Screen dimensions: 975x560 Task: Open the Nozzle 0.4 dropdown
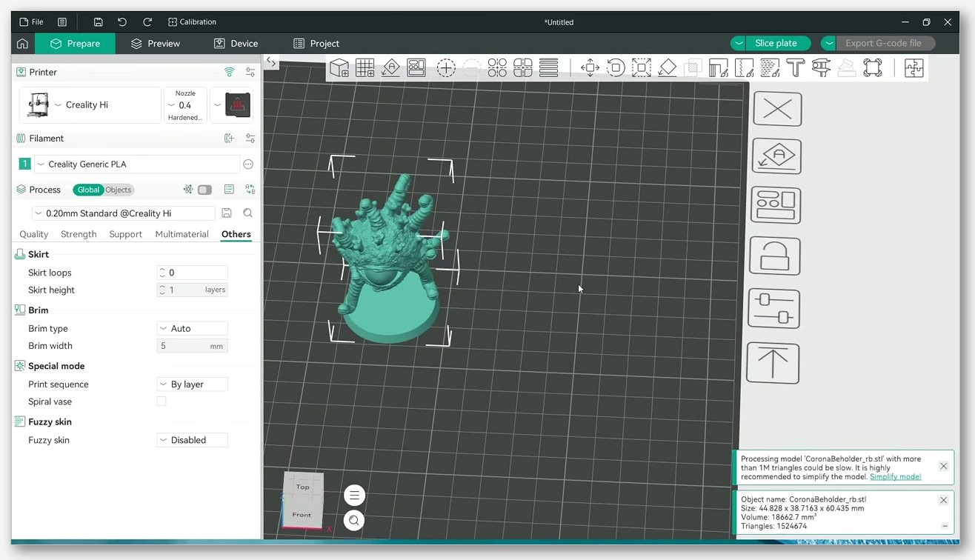click(x=185, y=104)
